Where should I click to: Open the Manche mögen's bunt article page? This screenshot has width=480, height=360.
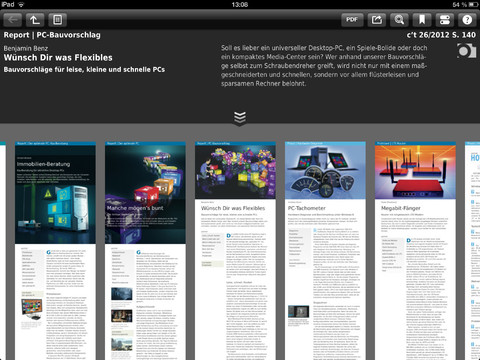click(145, 251)
